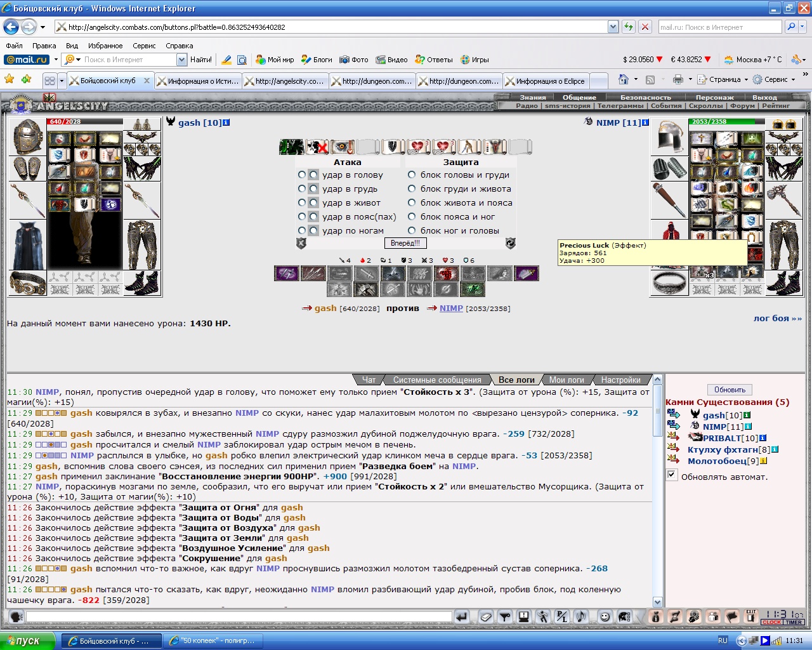Open the Избранное menu
Image resolution: width=812 pixels, height=650 pixels.
click(x=105, y=46)
